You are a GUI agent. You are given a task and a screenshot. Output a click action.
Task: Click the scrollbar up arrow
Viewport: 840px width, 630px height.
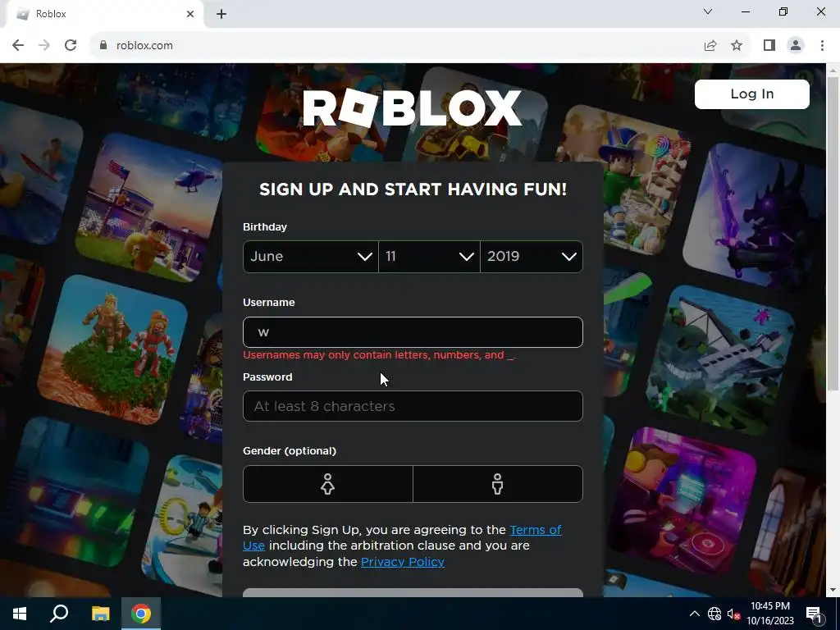[833, 69]
